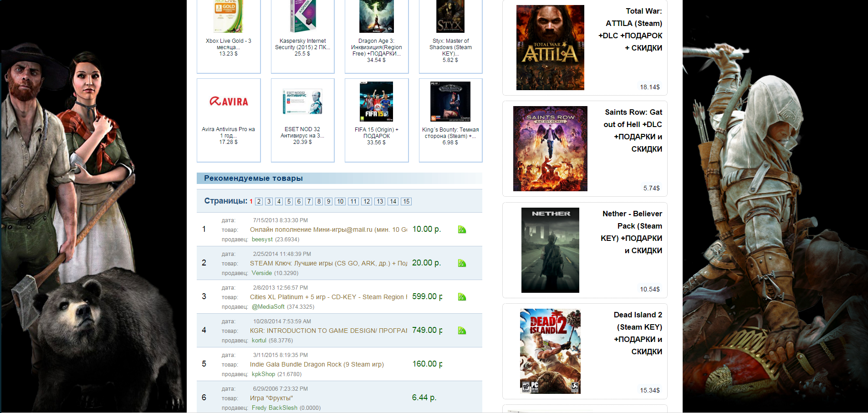868x413 pixels.
Task: Go to page 14 of recommended goods
Action: (393, 201)
